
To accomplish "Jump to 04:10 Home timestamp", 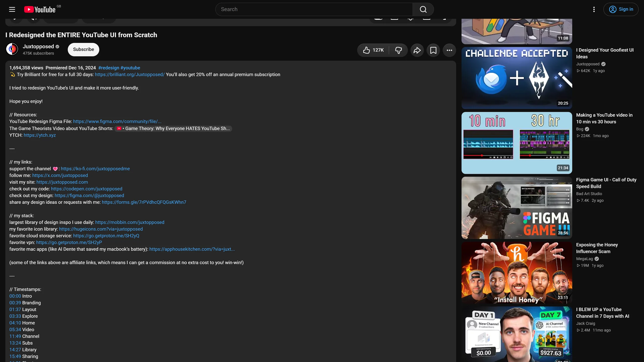I will click(x=15, y=323).
